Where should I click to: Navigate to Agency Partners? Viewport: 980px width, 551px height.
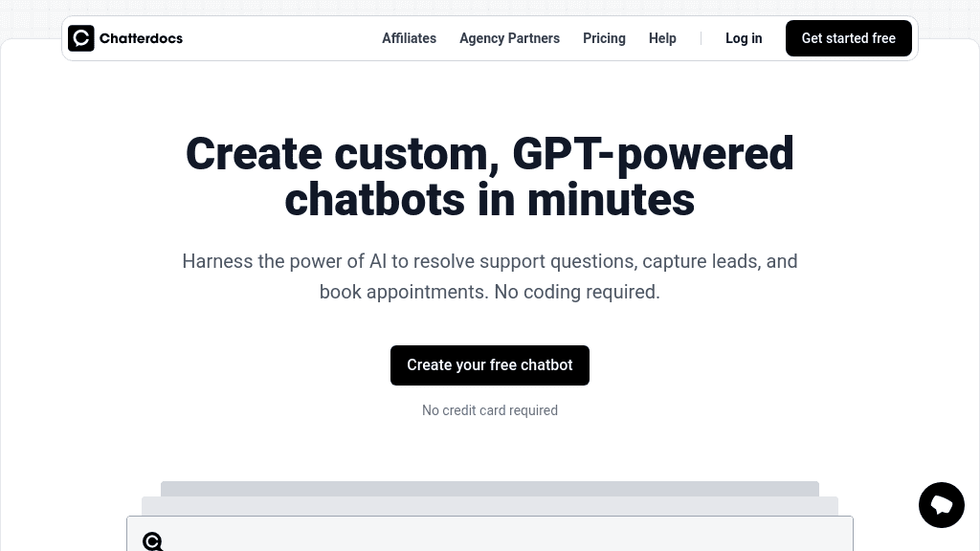pyautogui.click(x=509, y=38)
